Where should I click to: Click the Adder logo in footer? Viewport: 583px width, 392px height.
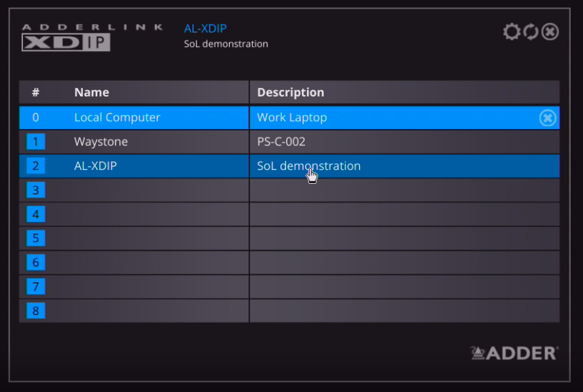coord(514,352)
